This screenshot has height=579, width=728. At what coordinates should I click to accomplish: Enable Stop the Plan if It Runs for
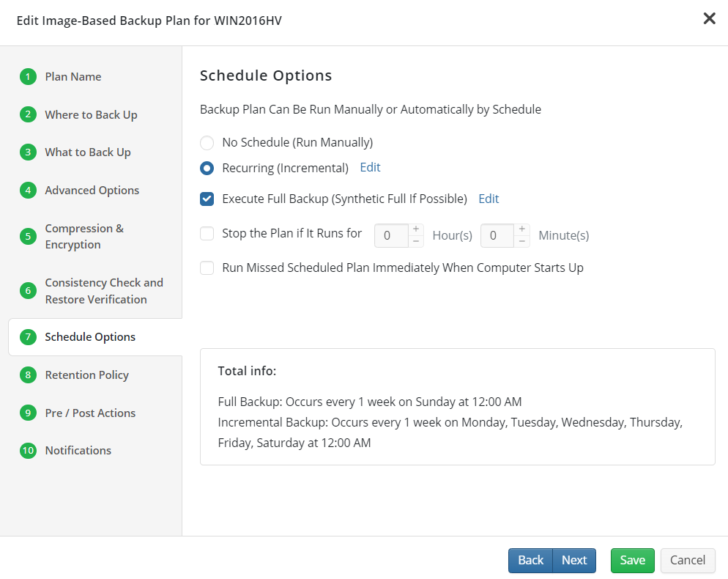(207, 233)
